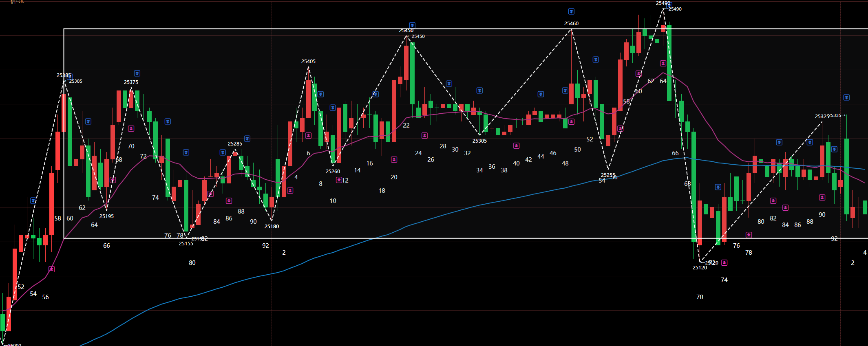Click blue down-arrow signal directly above 25305 trough
Image resolution: width=868 pixels, height=346 pixels.
coord(479,90)
